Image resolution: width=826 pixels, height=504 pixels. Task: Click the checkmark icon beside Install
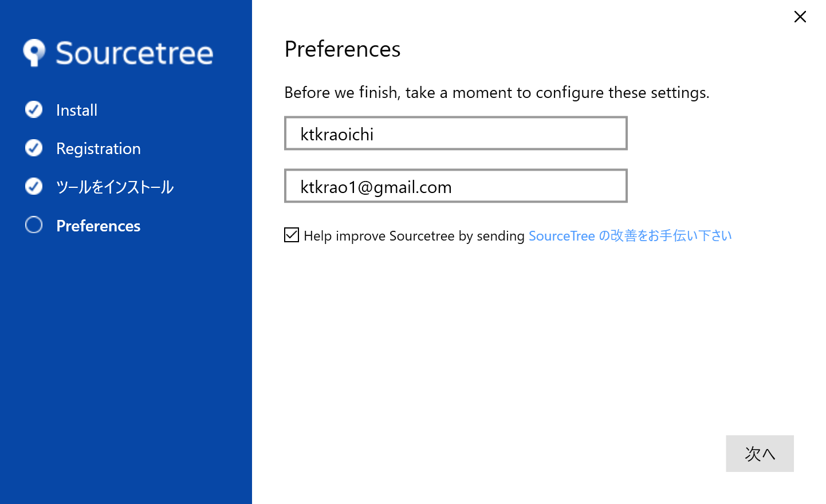click(34, 109)
